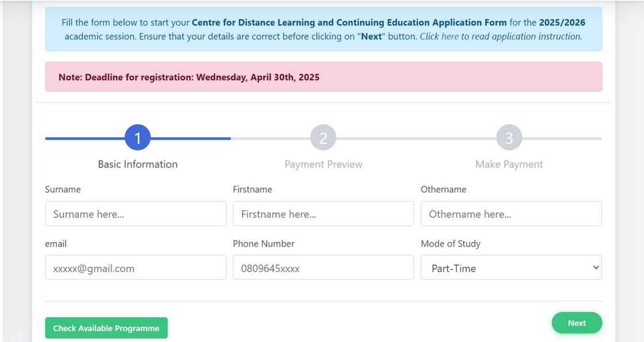Open the Mode of Study dropdown

[511, 268]
